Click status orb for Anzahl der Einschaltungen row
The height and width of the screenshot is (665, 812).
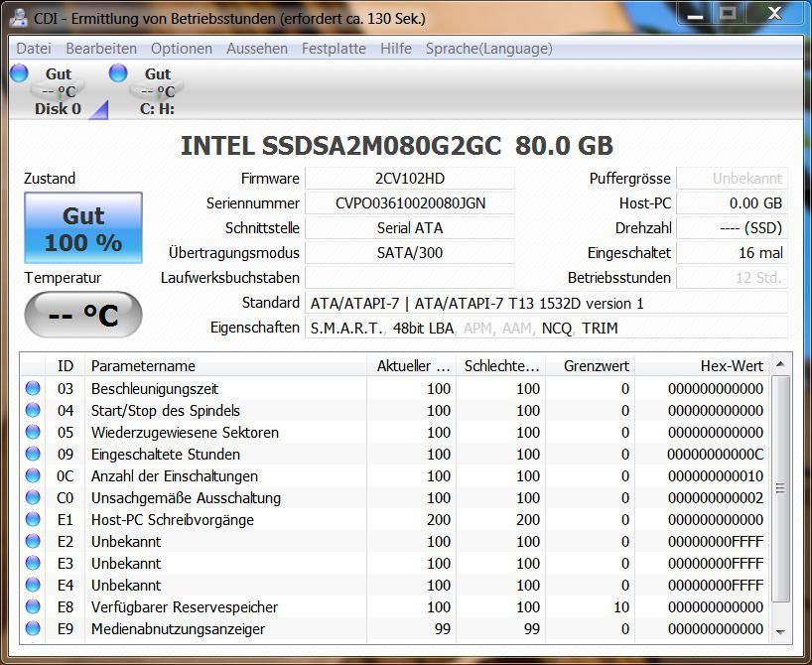[33, 475]
